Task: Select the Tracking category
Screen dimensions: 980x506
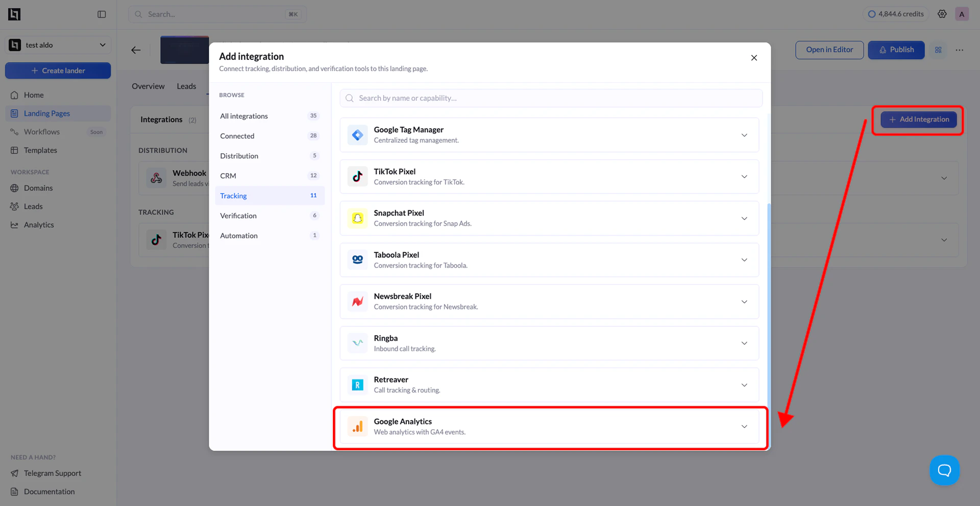Action: [x=269, y=196]
